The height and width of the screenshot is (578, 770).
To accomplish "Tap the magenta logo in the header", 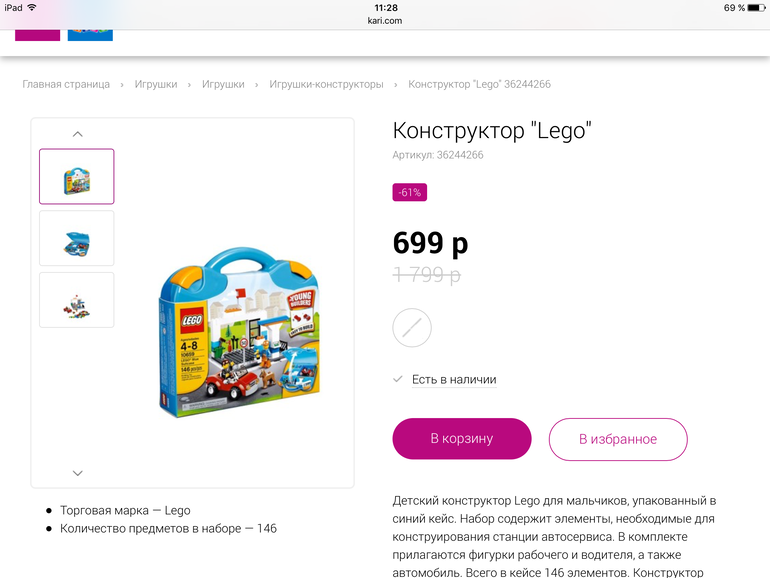I will point(37,35).
